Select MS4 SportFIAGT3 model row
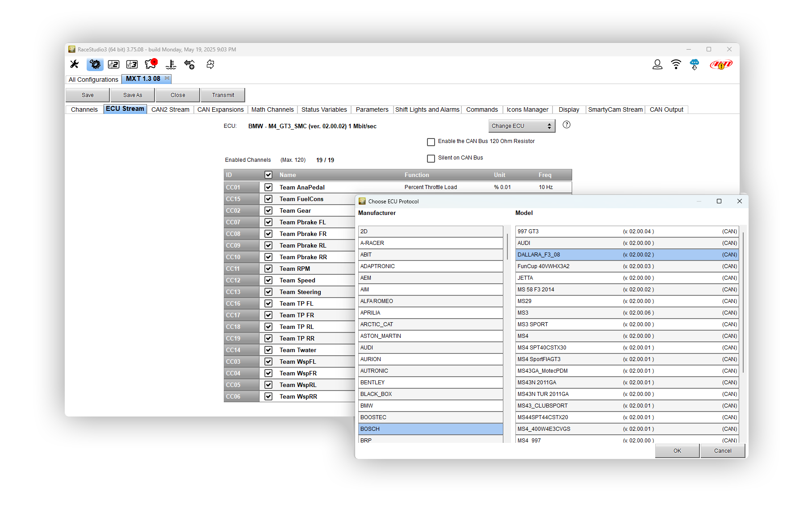Viewport: 812px width, 509px height. click(x=627, y=359)
